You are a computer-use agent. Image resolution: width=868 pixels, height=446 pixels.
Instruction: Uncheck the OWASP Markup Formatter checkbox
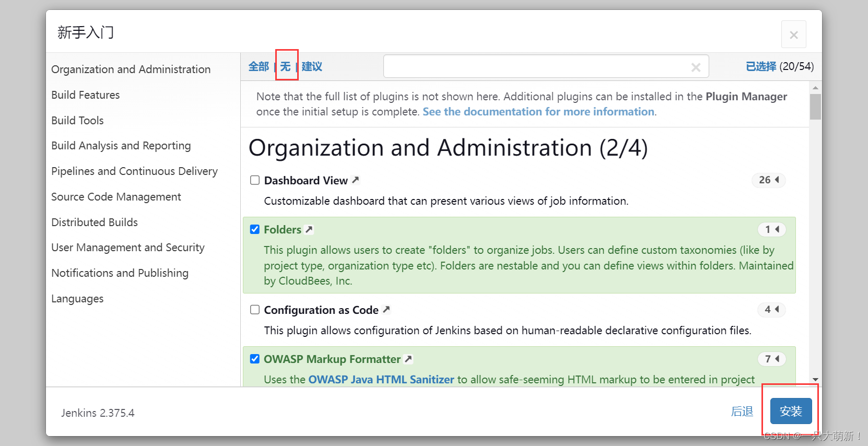(x=255, y=359)
